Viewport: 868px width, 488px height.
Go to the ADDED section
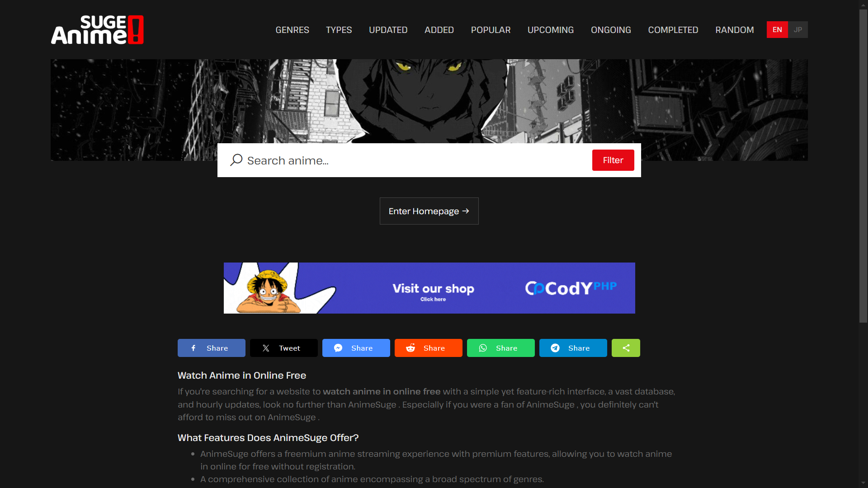pos(439,30)
